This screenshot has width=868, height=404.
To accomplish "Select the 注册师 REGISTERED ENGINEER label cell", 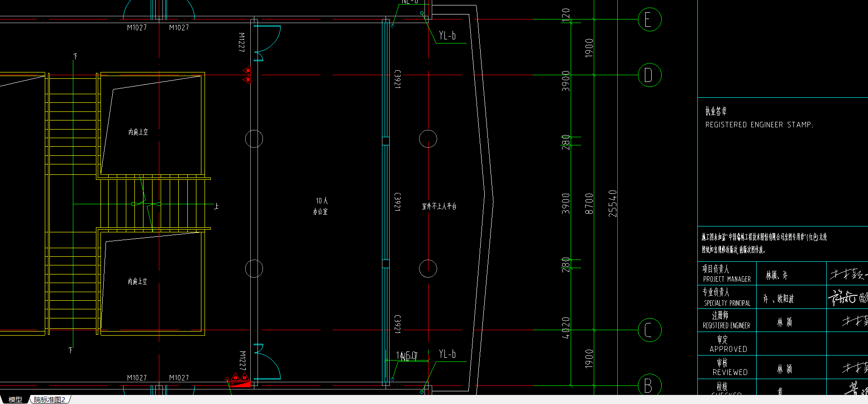I will coord(727,320).
